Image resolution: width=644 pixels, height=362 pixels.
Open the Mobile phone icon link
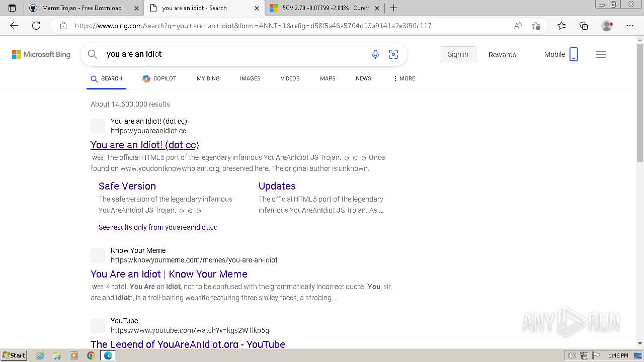[x=574, y=54]
